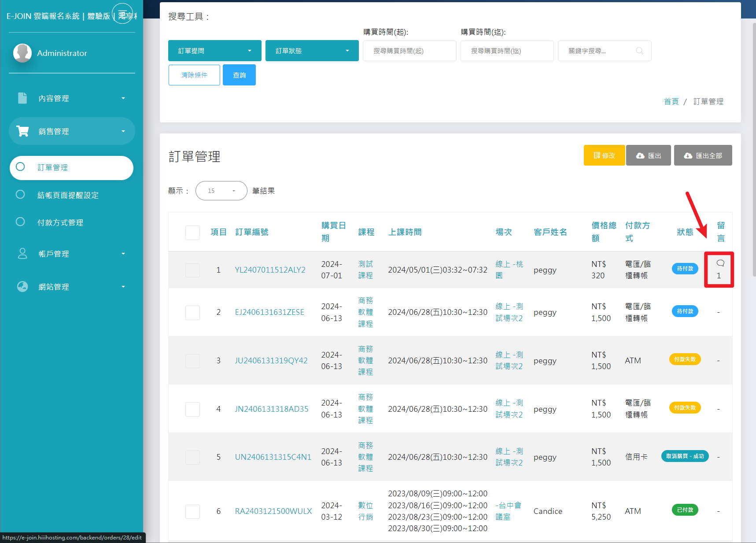Open order link EJ2406131631ZESE
The height and width of the screenshot is (543, 756).
tap(269, 312)
